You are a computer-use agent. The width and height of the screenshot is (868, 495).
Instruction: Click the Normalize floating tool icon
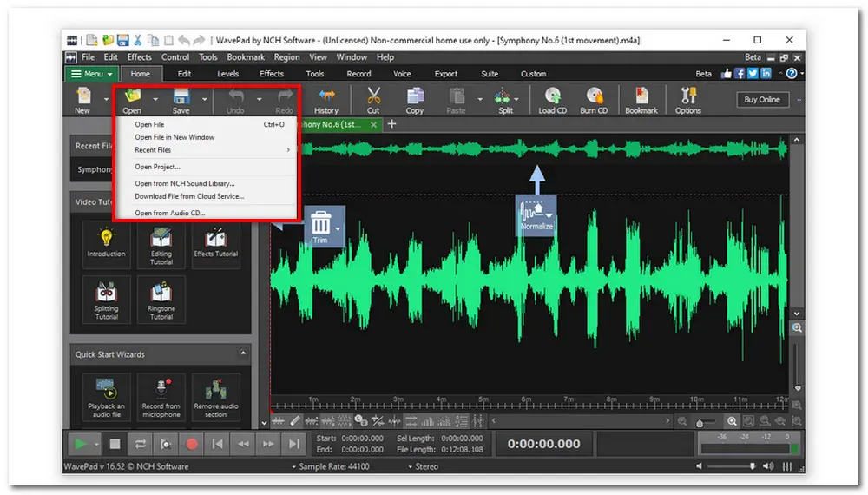pos(536,215)
